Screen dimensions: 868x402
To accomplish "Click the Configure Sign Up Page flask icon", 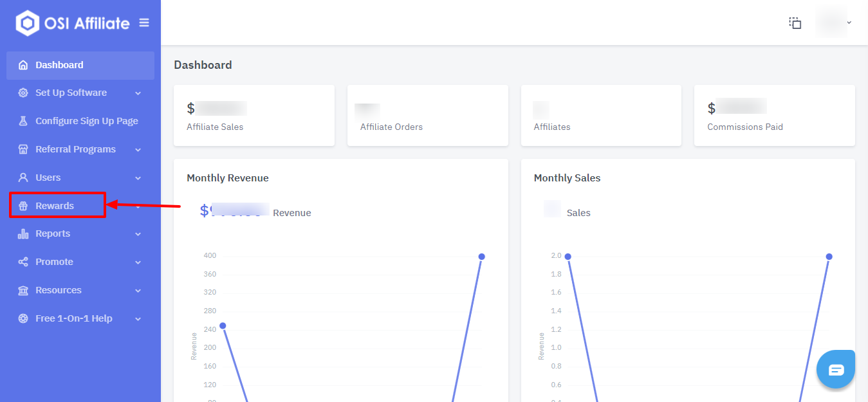I will click(x=23, y=121).
